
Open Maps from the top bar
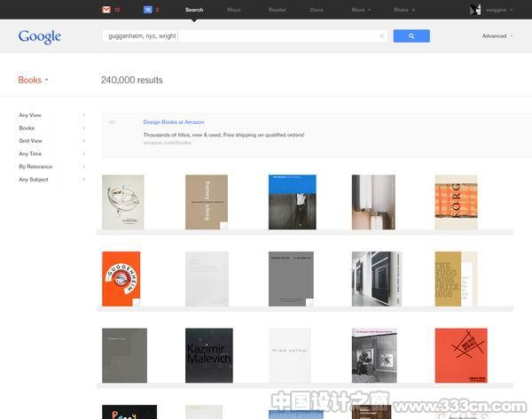pyautogui.click(x=234, y=10)
